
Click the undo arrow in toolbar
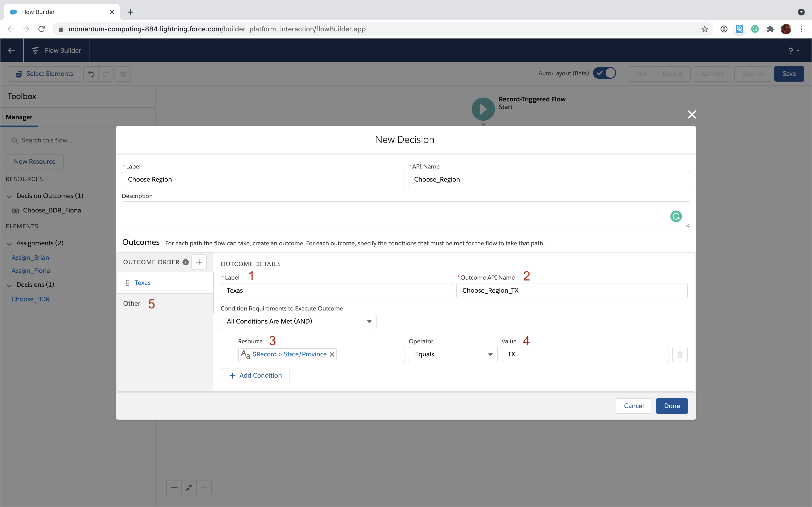(91, 74)
